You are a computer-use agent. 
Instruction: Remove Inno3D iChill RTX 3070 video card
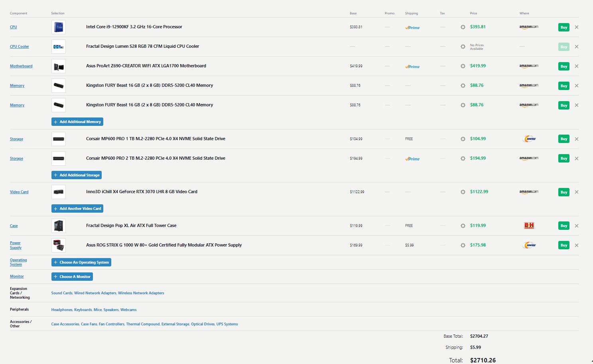[577, 192]
